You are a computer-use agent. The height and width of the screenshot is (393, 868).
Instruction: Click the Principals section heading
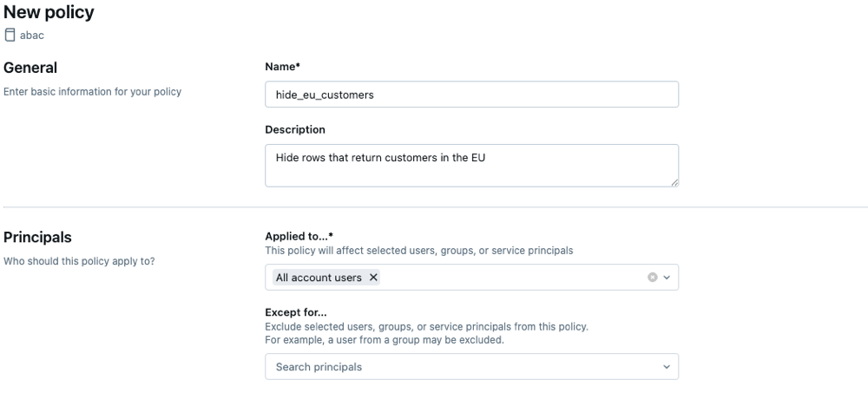(x=38, y=237)
